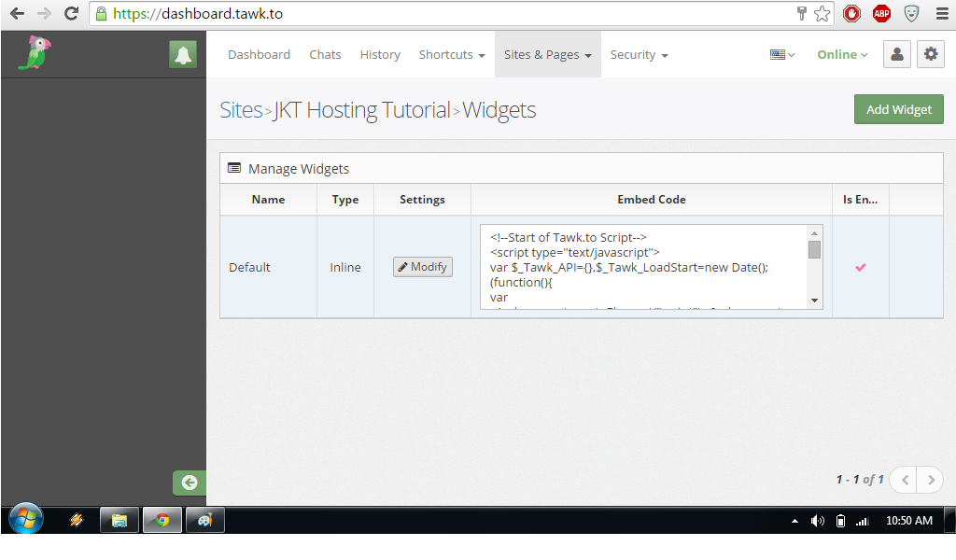Open Winamp lightning taskbar icon

77,520
